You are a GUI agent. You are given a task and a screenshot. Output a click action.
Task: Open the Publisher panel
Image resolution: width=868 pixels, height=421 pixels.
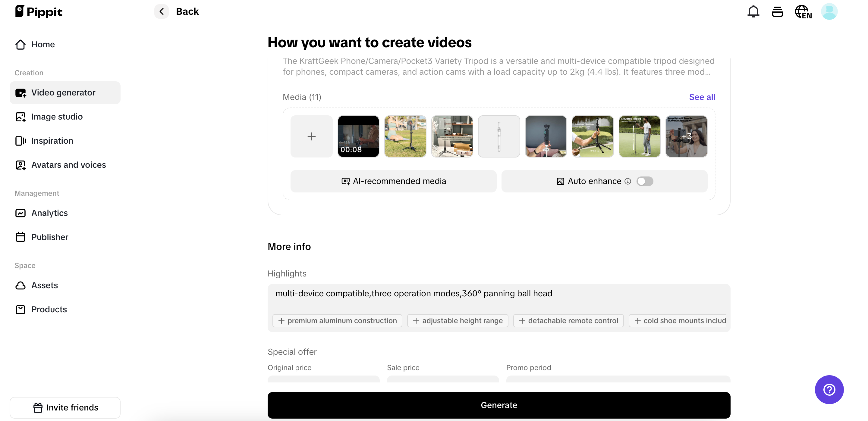tap(49, 237)
